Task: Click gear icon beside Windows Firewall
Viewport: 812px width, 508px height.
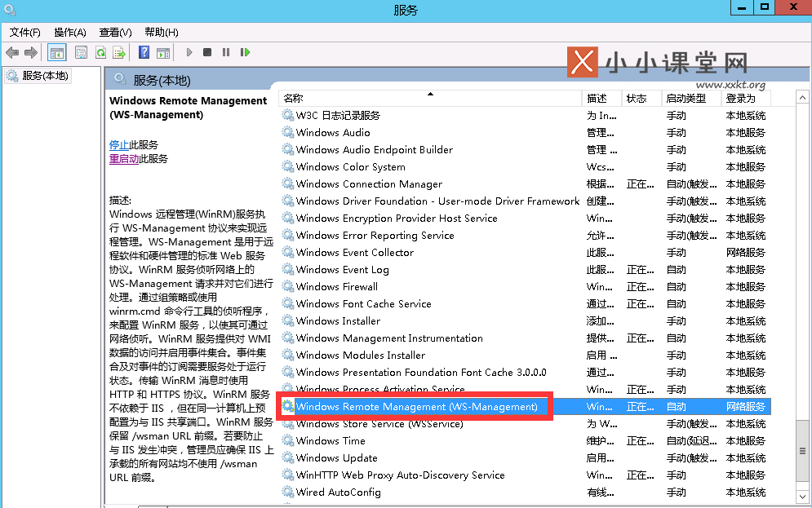Action: pyautogui.click(x=287, y=286)
